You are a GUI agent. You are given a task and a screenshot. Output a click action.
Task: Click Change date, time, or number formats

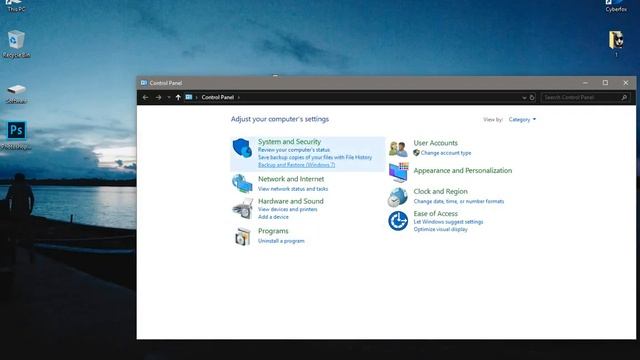(459, 202)
